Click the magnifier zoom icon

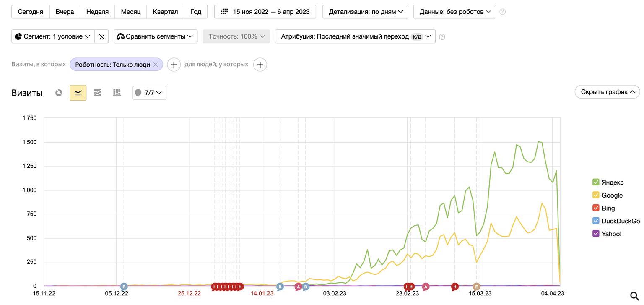[634, 296]
